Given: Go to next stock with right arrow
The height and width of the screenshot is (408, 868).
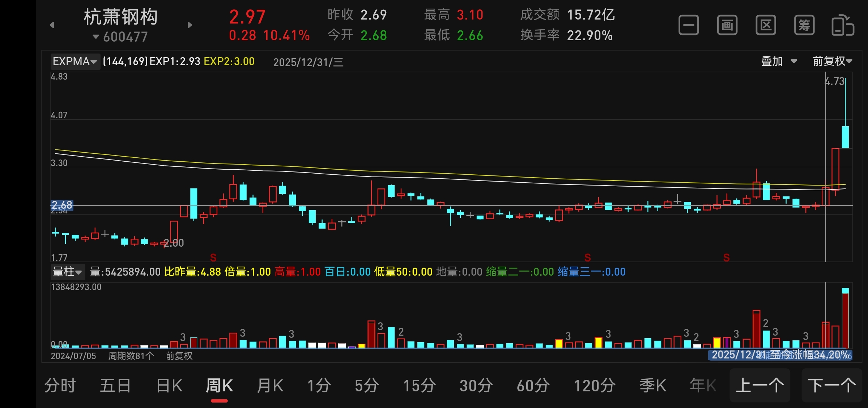Looking at the screenshot, I should [x=190, y=25].
